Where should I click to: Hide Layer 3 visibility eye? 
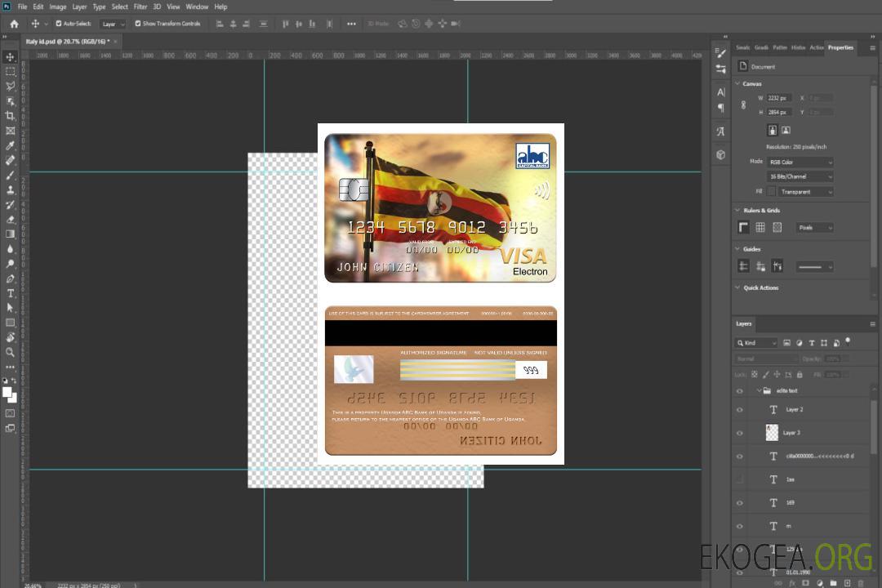[x=740, y=433]
